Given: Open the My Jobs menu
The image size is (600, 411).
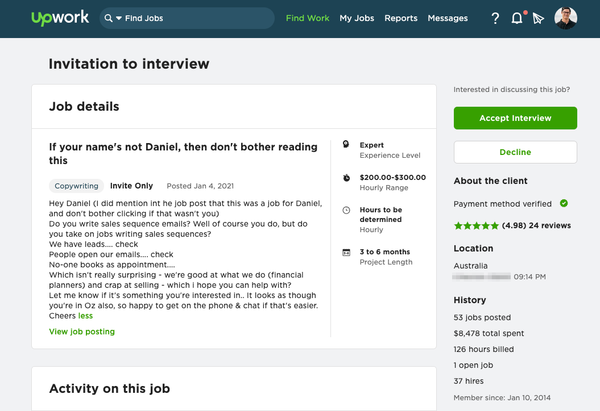Looking at the screenshot, I should (x=357, y=18).
